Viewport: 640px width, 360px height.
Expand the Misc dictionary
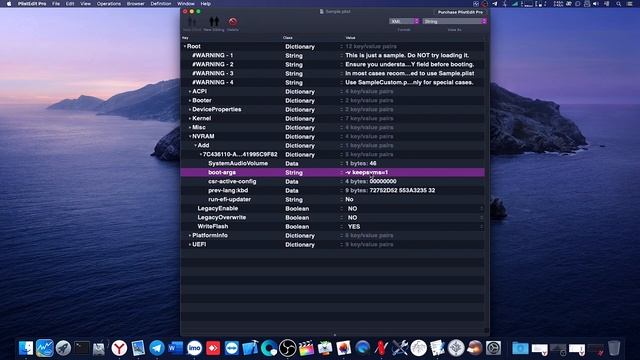(x=190, y=127)
